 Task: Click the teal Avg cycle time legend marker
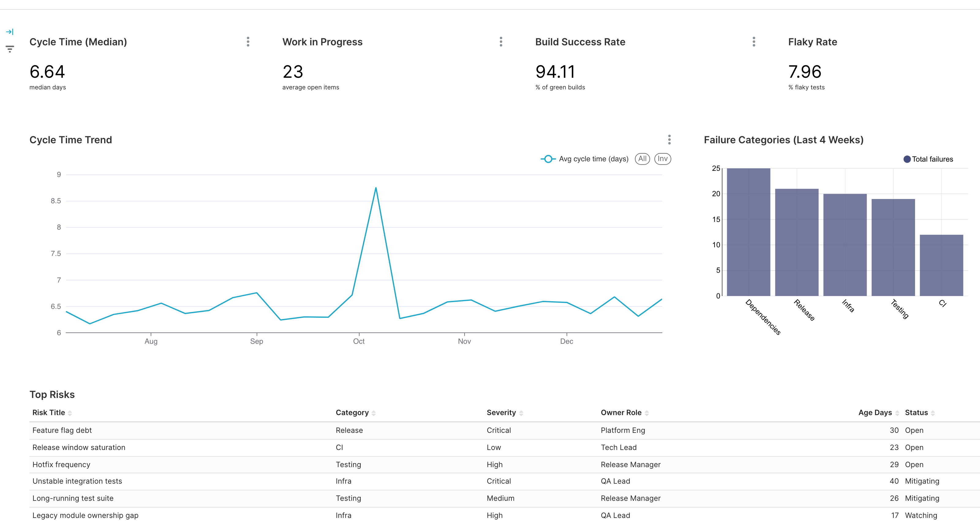[548, 159]
